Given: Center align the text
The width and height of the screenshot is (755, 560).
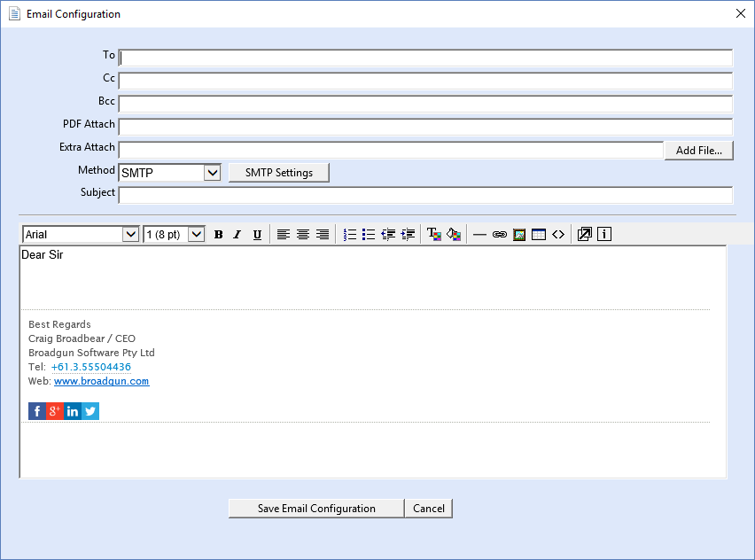Looking at the screenshot, I should [x=302, y=235].
